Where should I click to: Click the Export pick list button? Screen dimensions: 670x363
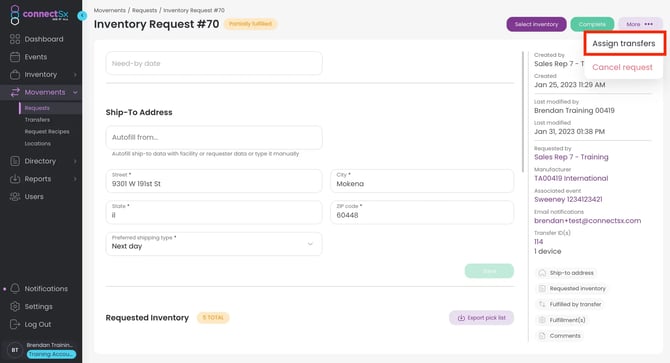481,318
